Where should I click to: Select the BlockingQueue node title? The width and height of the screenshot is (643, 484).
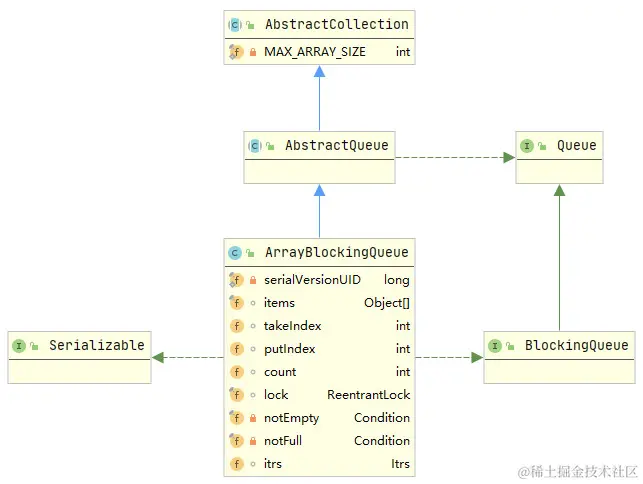(x=577, y=345)
